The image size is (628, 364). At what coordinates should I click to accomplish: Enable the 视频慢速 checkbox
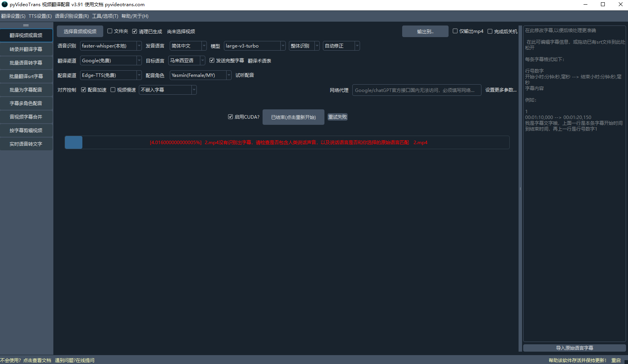tap(113, 90)
